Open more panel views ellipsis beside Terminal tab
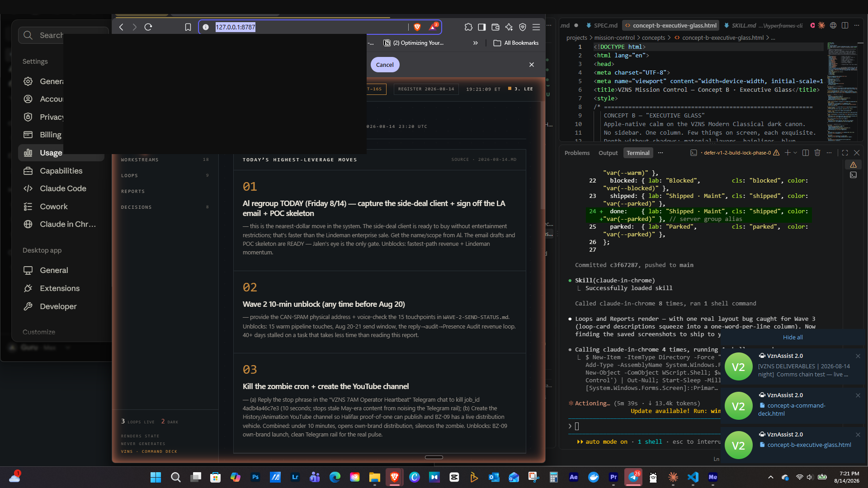868x488 pixels. click(x=660, y=153)
